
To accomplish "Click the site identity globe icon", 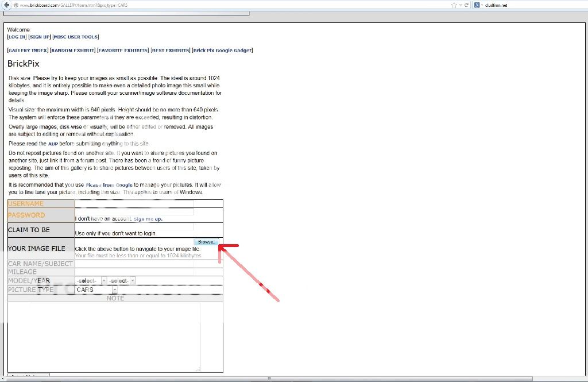I will [15, 5].
